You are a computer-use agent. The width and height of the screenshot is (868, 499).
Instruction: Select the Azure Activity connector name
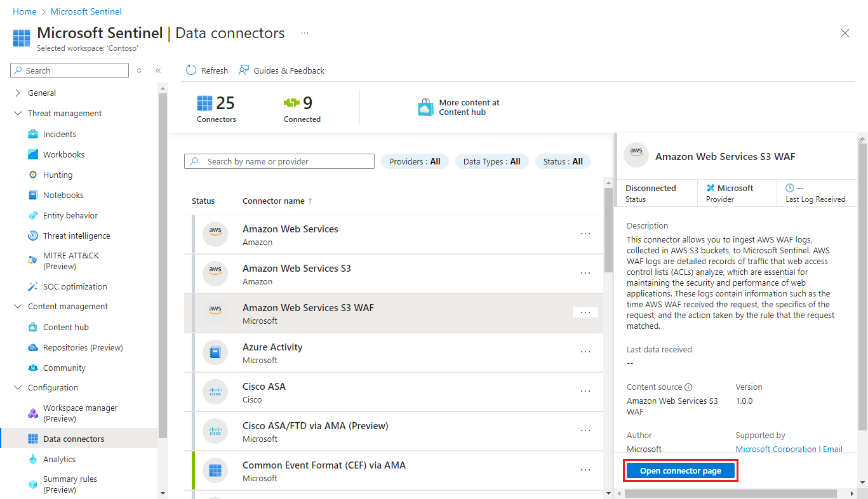(x=272, y=347)
